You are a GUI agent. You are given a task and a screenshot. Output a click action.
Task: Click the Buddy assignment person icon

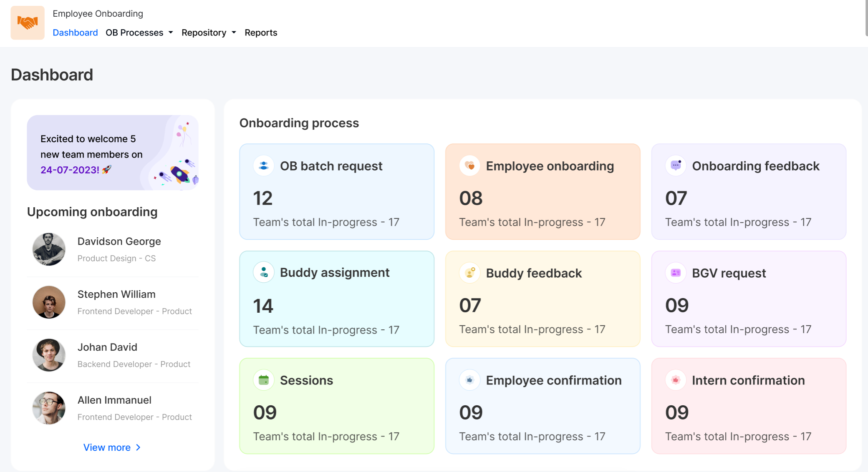pos(264,272)
